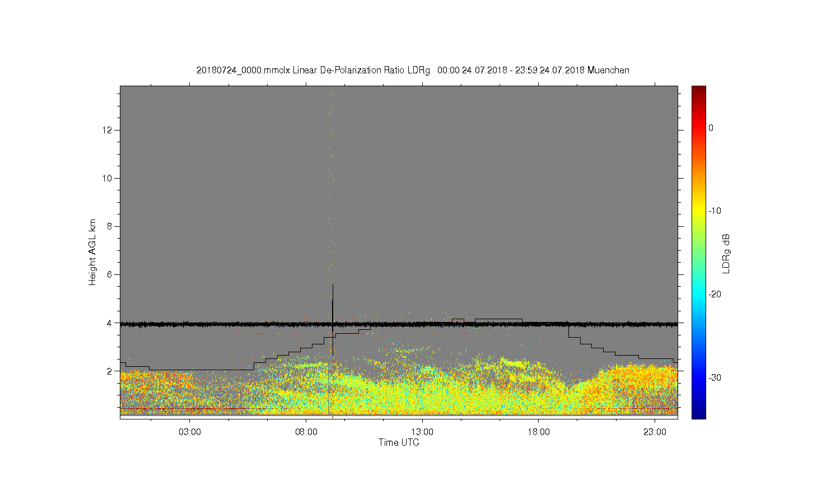Viewport: 840px width, 504px height.
Task: Click the vertical black spike near 09:00
Action: [x=333, y=319]
